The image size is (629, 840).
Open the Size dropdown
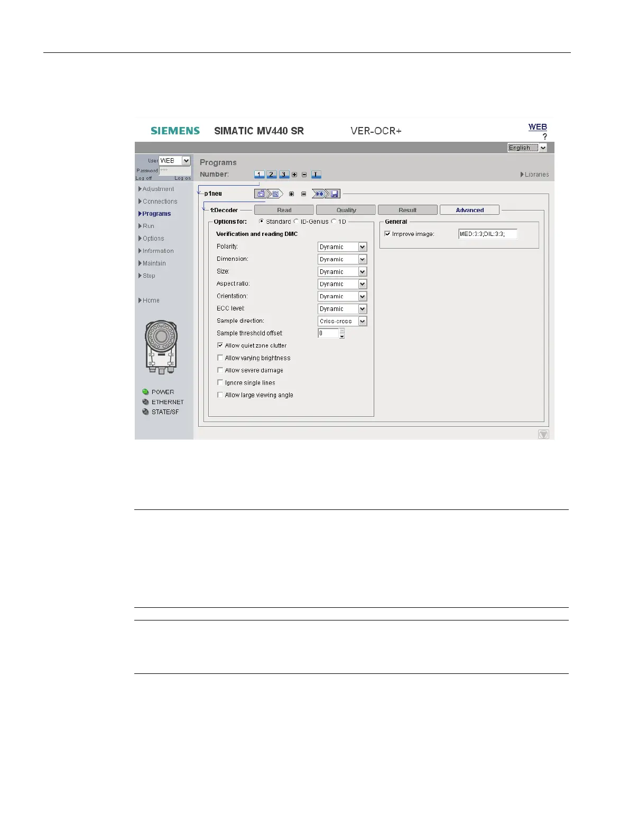tap(343, 271)
